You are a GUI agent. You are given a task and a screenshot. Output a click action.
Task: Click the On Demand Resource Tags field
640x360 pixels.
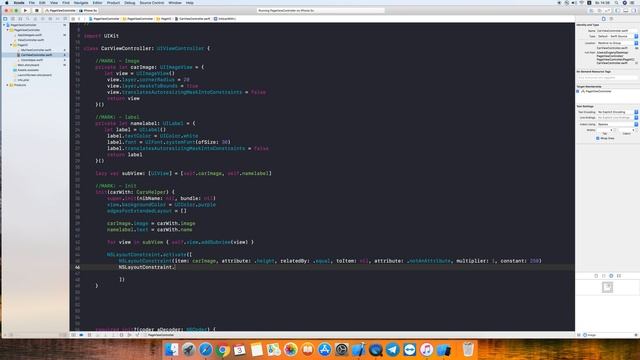(x=607, y=77)
